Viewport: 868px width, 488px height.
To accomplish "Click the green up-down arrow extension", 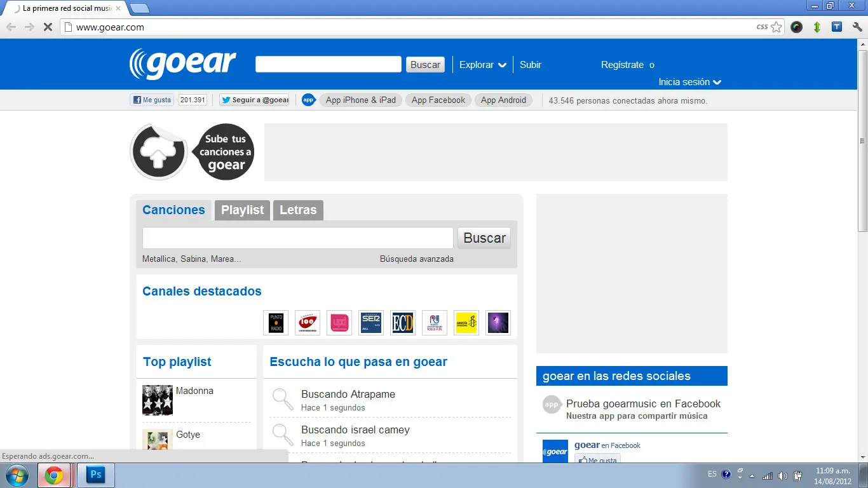I will pos(817,27).
